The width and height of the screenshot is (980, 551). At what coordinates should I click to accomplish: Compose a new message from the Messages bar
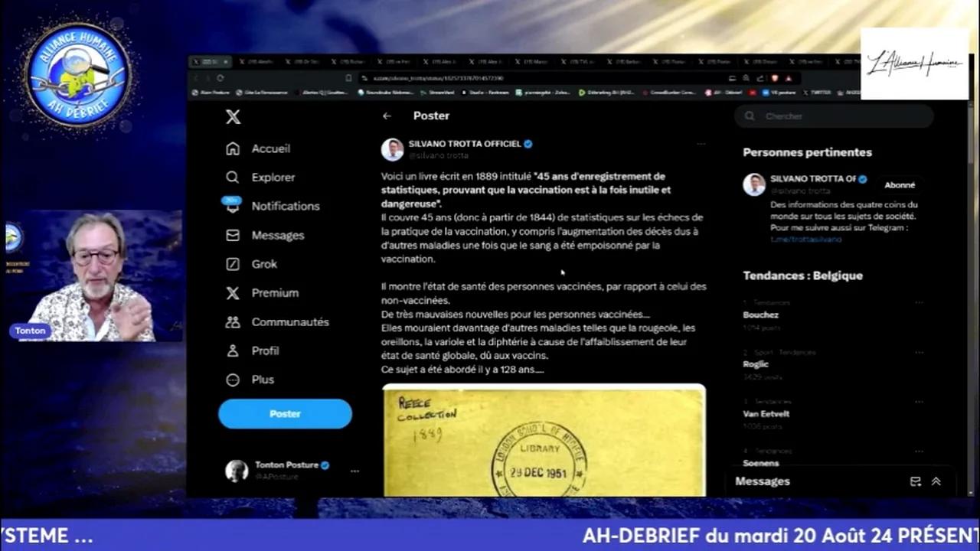916,481
